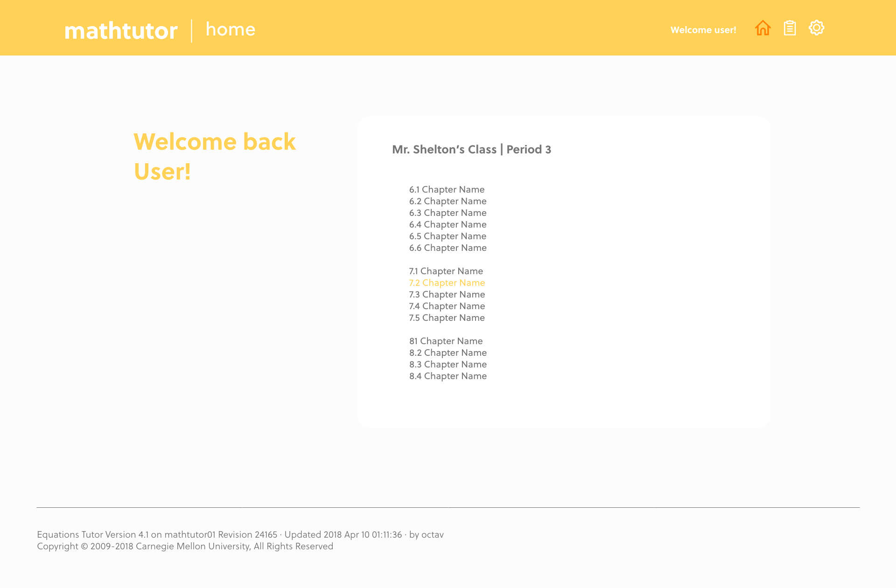Go to 7.3 Chapter Name
896x588 pixels.
pos(447,295)
